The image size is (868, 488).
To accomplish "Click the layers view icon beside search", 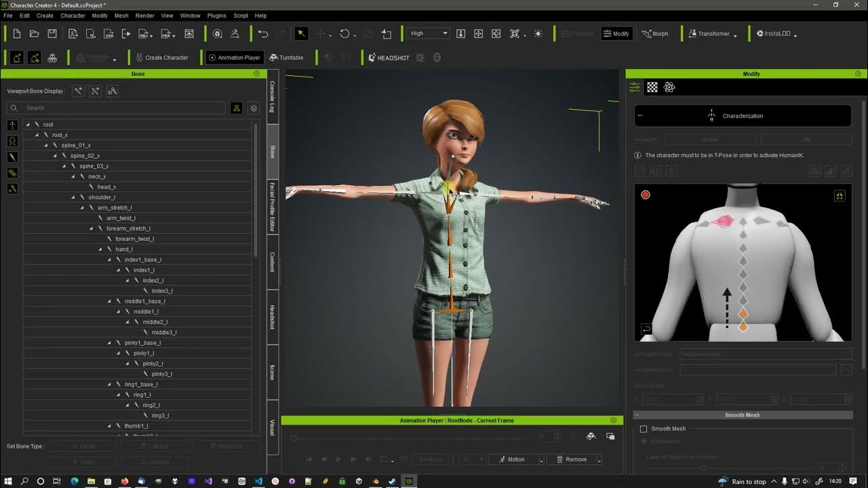I will (254, 108).
